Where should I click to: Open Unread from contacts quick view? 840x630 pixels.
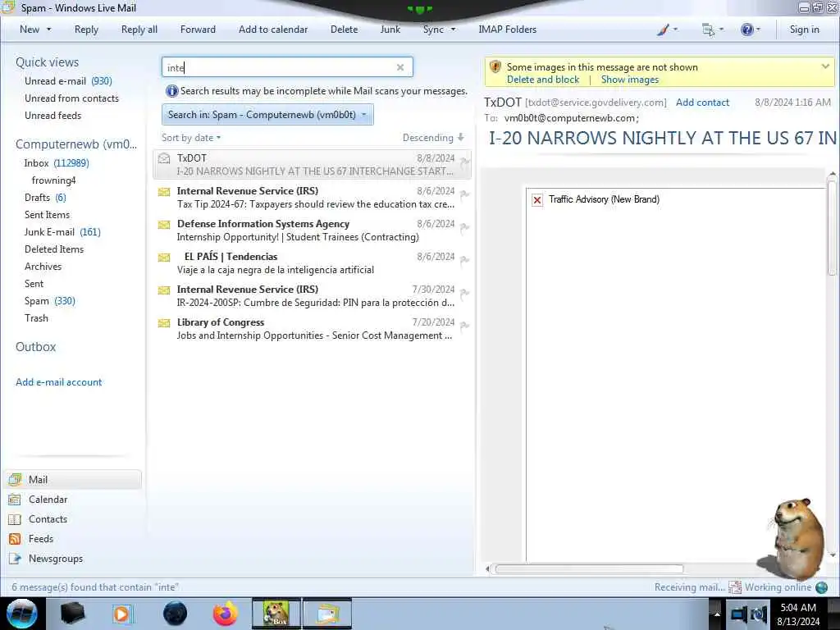[71, 98]
